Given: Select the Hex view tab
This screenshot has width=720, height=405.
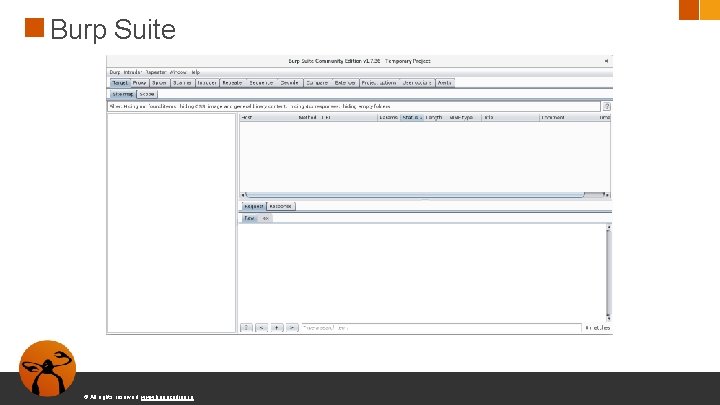Looking at the screenshot, I should tap(265, 219).
